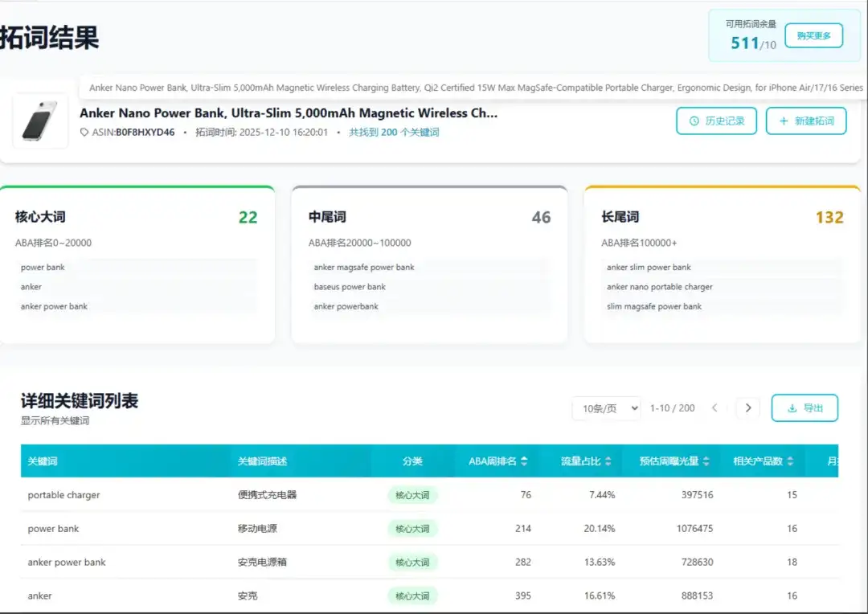
Task: Select 'power bank' in 核心大词 card
Action: 43,268
